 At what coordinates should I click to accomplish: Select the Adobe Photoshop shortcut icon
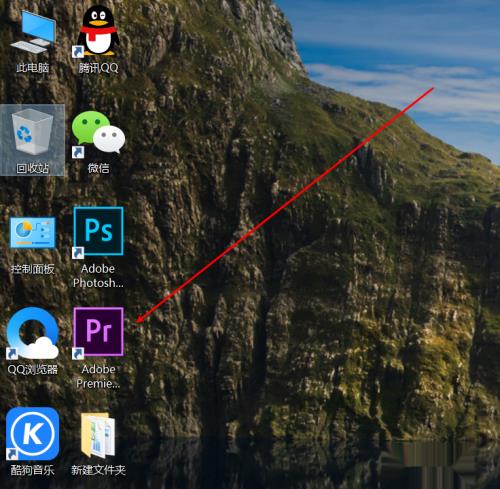coord(98,232)
